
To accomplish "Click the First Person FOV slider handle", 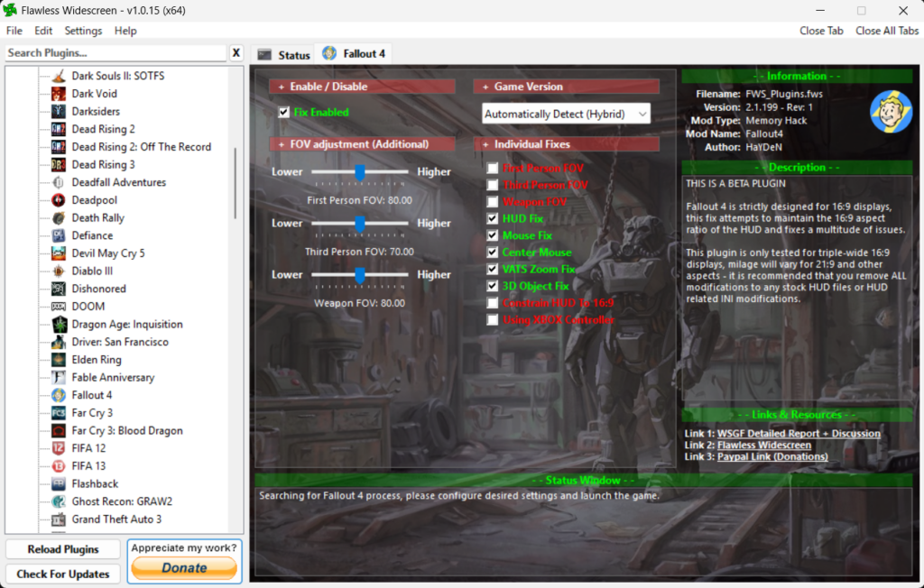I will 359,172.
